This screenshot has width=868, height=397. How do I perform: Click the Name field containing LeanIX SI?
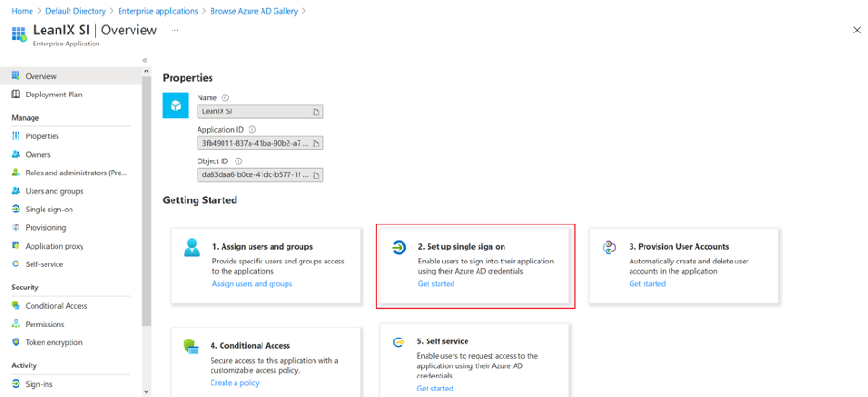click(x=260, y=111)
